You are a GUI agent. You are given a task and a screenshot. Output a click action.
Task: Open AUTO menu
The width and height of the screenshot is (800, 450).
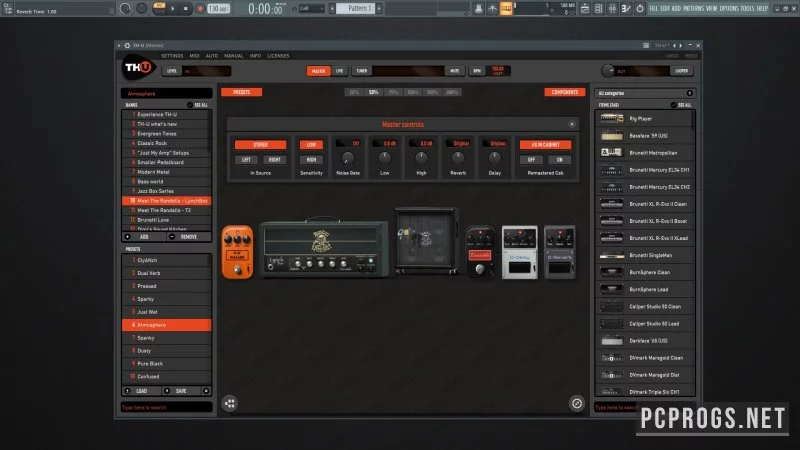pyautogui.click(x=212, y=56)
